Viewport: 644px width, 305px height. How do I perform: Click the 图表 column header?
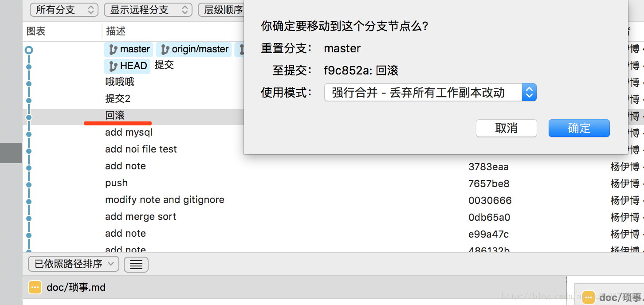[36, 31]
